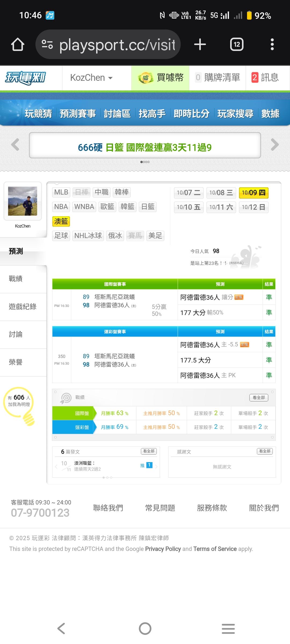Tap the banner carousel pagination dots
Viewport: 290px width, 644px height.
click(145, 162)
